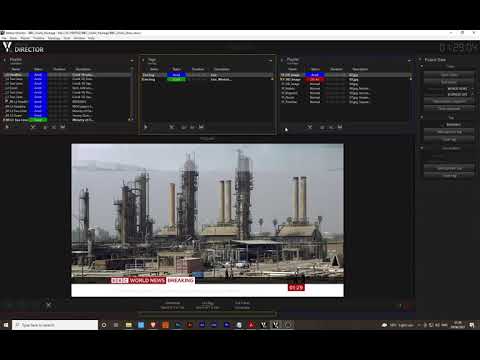Click the save icon under the right playlist
Viewport: 480px width, 360px height.
pyautogui.click(x=340, y=127)
